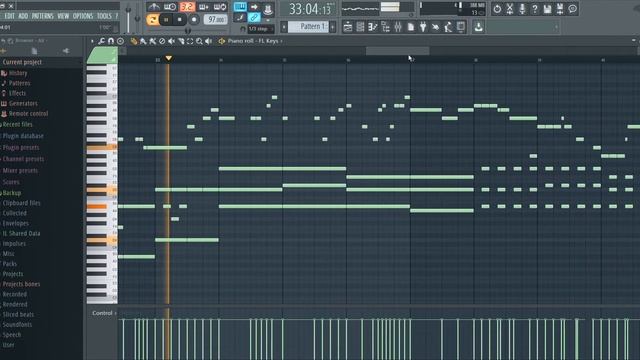
Task: Open the EDIT menu
Action: click(9, 16)
